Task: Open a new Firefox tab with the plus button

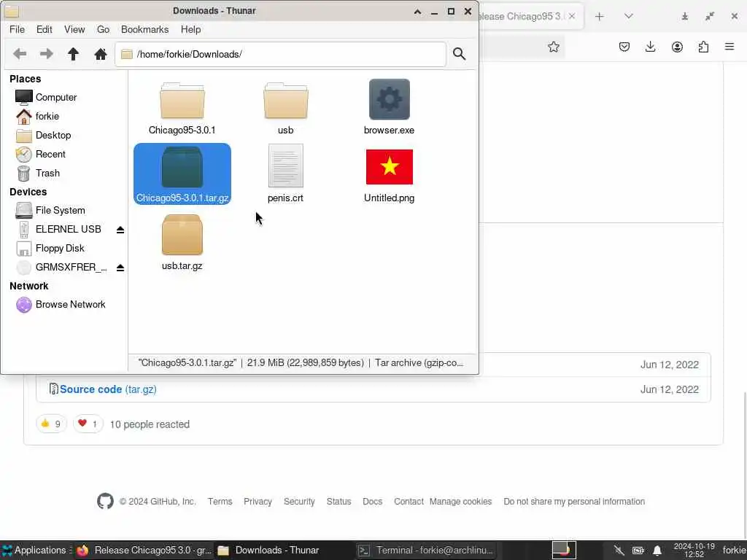Action: [x=600, y=16]
